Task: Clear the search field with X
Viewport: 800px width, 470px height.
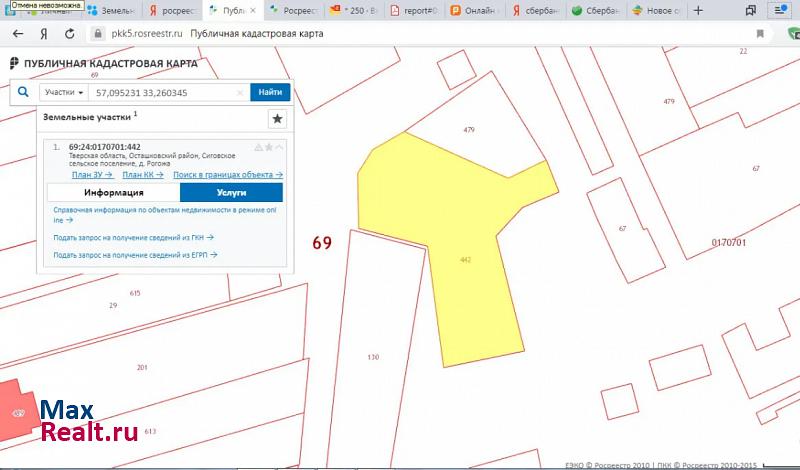Action: (240, 92)
